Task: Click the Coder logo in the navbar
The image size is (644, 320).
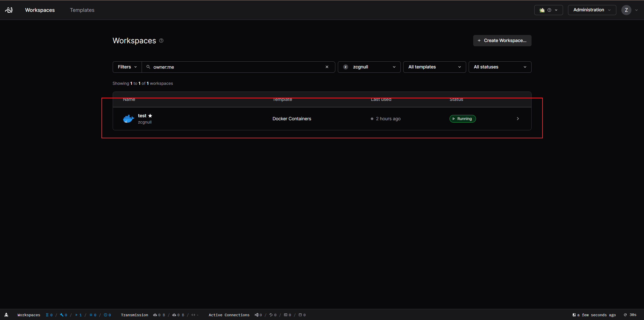Action: (x=9, y=10)
